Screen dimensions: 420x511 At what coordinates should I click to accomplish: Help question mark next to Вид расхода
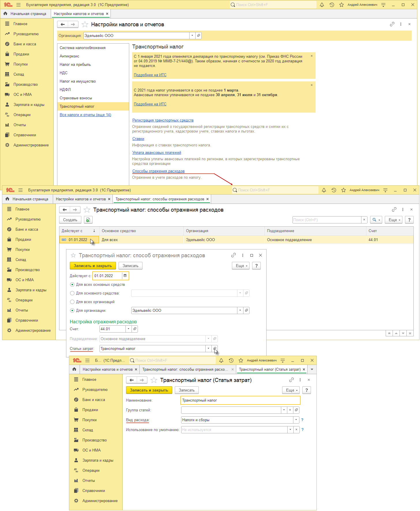[302, 420]
